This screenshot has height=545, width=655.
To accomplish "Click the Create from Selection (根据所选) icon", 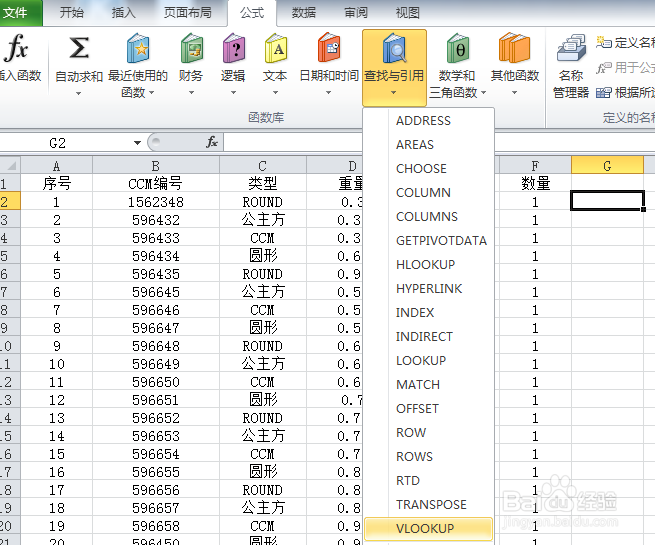I will 604,92.
